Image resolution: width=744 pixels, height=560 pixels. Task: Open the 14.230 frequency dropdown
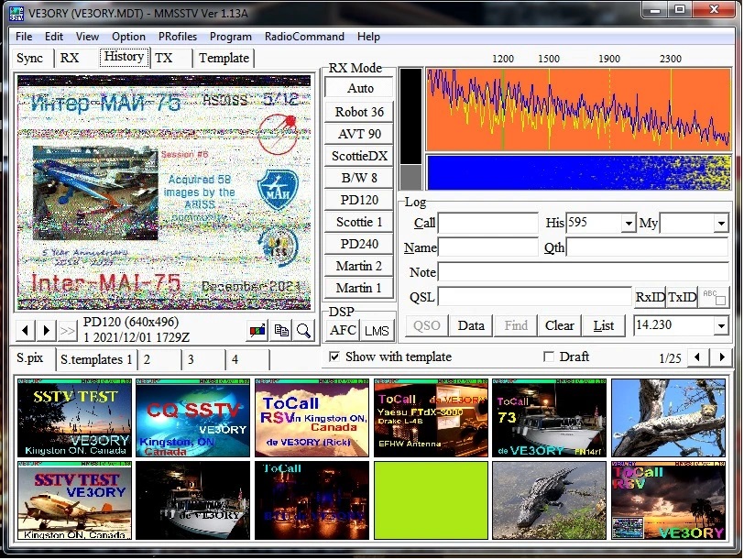(720, 326)
